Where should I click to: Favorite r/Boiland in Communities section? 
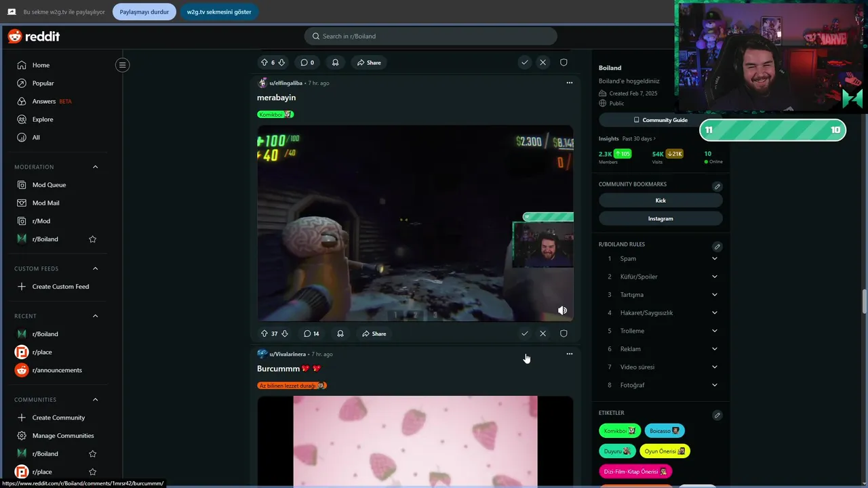[93, 454]
